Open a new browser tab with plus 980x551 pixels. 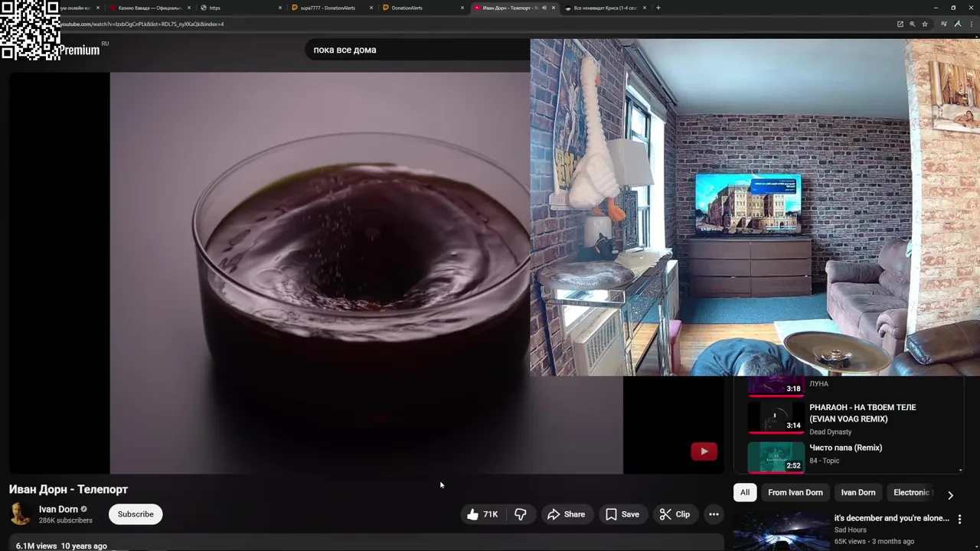pyautogui.click(x=658, y=8)
